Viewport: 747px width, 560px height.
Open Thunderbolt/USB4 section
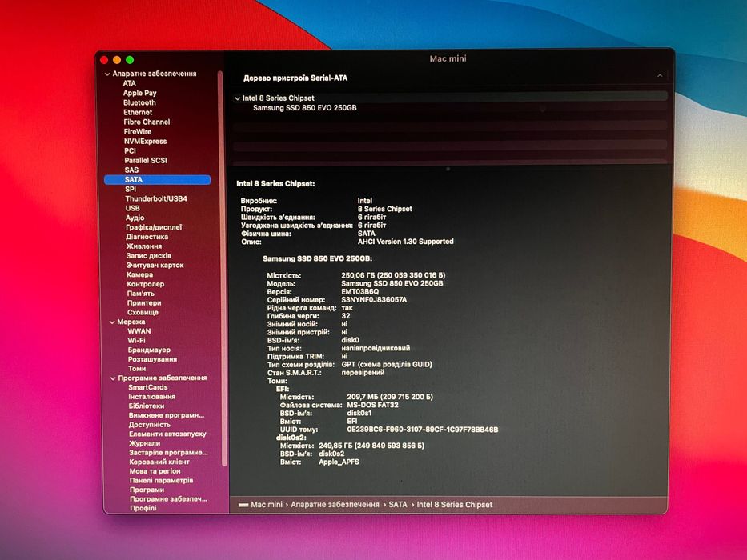(156, 198)
